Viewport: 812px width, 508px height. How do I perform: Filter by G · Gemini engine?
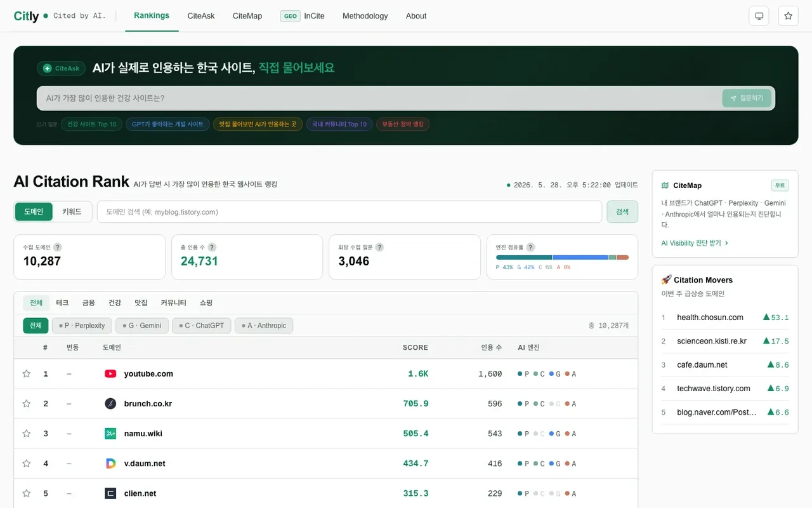142,326
